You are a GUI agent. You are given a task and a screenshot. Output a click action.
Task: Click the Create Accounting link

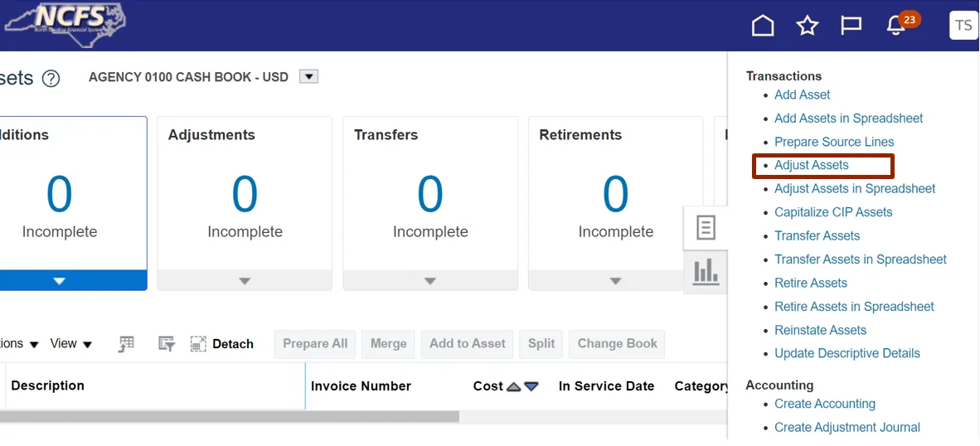pos(825,404)
